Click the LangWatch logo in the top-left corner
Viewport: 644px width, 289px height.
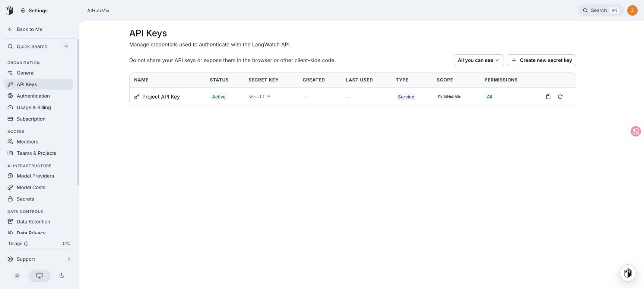pyautogui.click(x=10, y=10)
